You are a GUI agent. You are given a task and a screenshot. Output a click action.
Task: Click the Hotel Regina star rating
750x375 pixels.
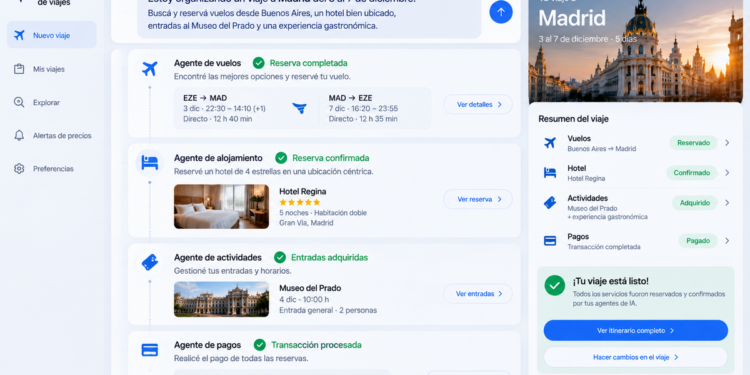point(300,202)
